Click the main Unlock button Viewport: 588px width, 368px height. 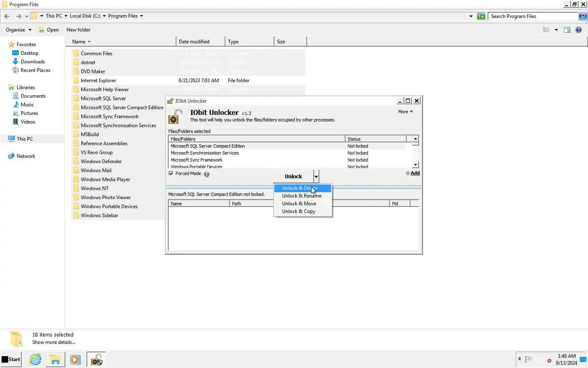[293, 176]
